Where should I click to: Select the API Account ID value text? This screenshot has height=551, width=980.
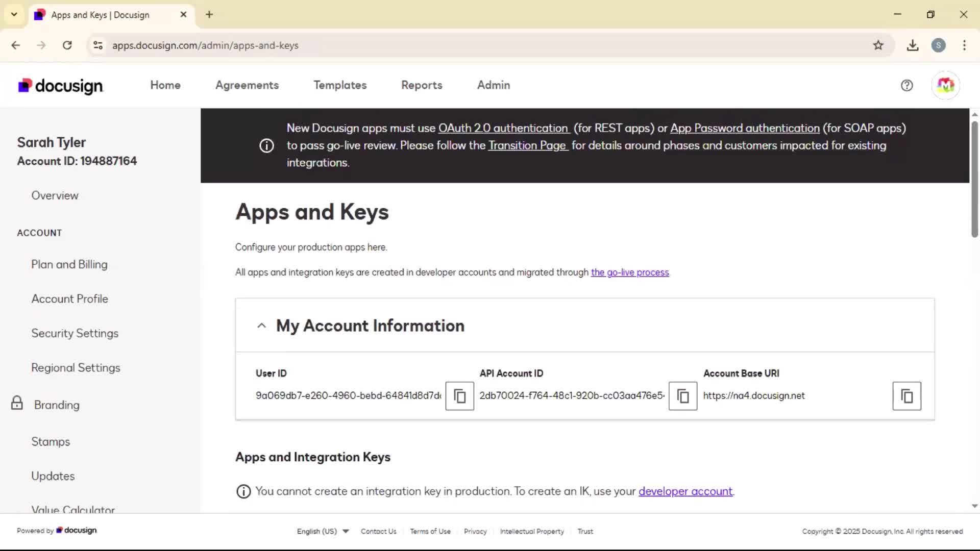(x=572, y=396)
